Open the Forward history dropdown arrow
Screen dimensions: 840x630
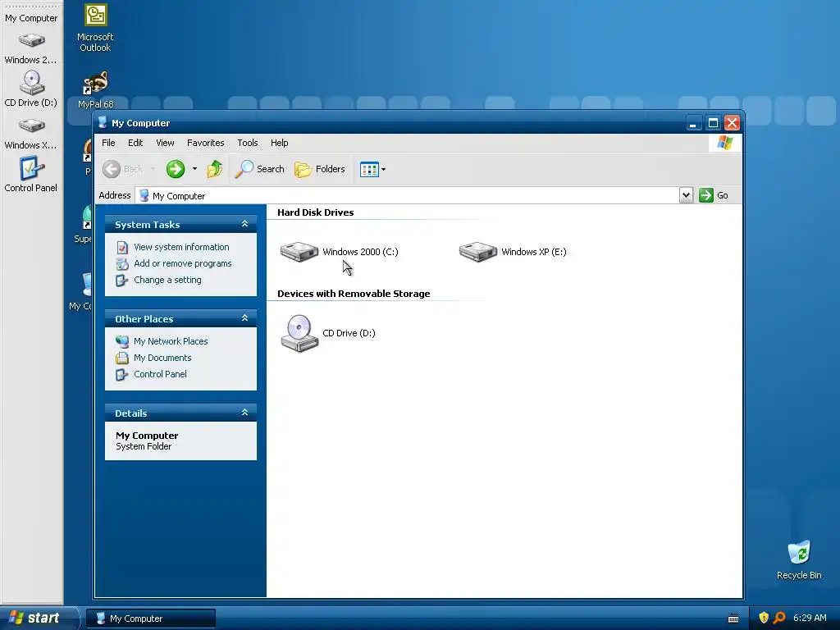(x=194, y=169)
